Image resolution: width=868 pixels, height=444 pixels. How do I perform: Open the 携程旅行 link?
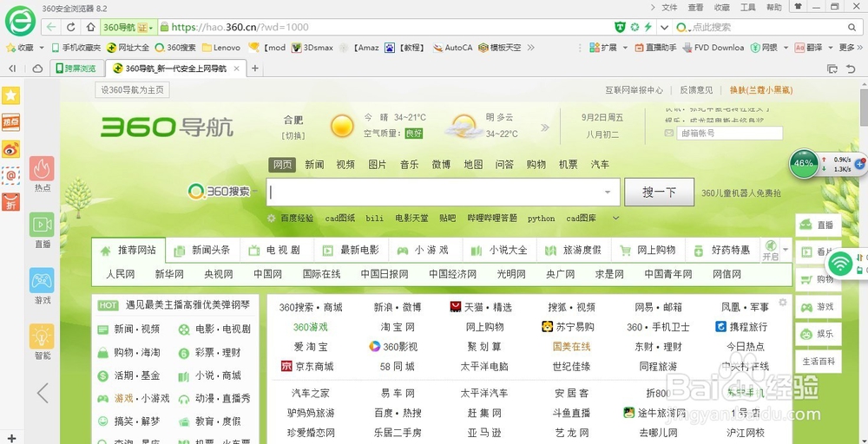coord(741,327)
